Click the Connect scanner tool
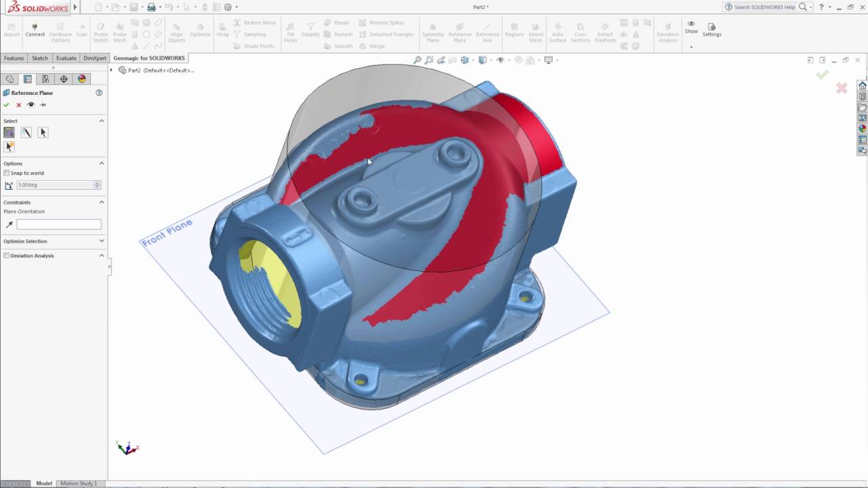Screen dimensions: 868x488 [35, 30]
